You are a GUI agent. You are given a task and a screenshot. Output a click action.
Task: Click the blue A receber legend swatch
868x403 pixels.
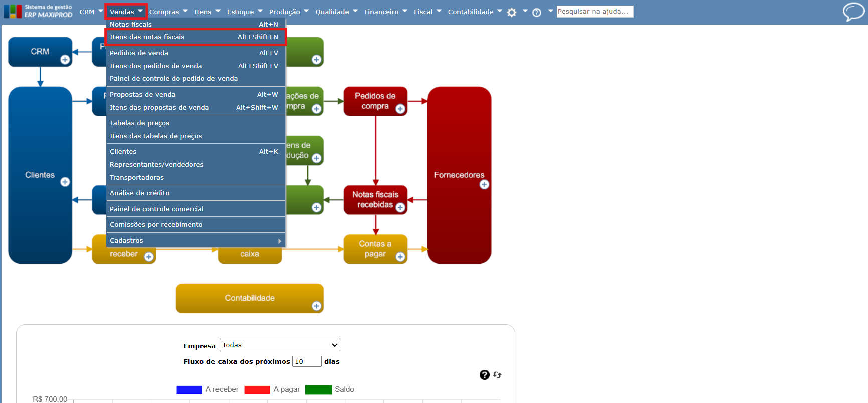(x=189, y=390)
